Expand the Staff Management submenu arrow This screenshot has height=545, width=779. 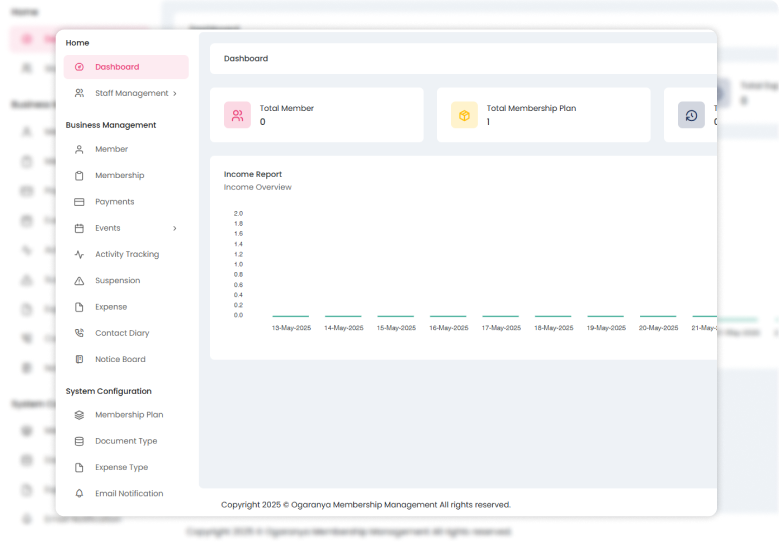pyautogui.click(x=175, y=94)
